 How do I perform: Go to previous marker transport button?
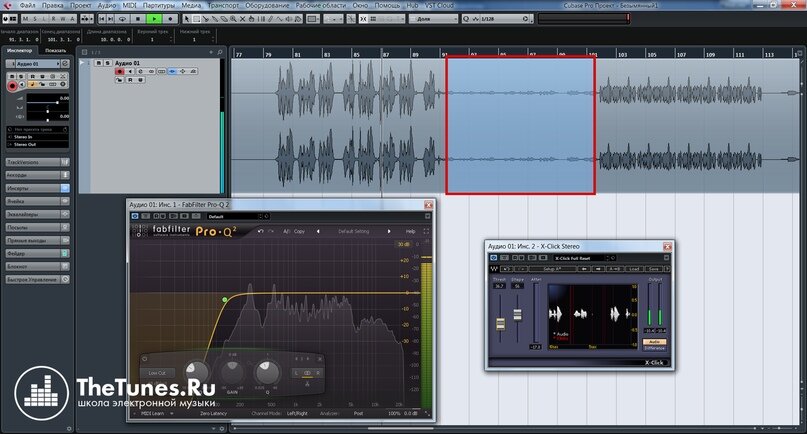click(102, 19)
